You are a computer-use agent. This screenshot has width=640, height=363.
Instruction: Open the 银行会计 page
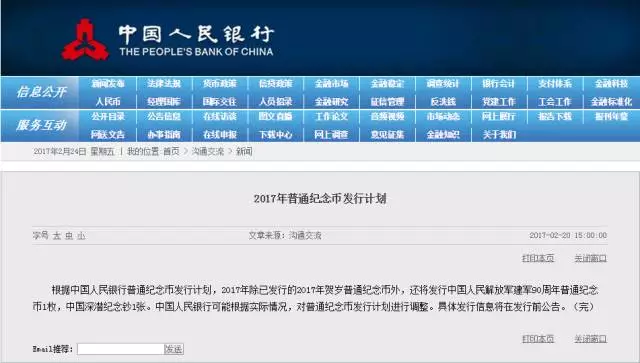click(x=499, y=84)
